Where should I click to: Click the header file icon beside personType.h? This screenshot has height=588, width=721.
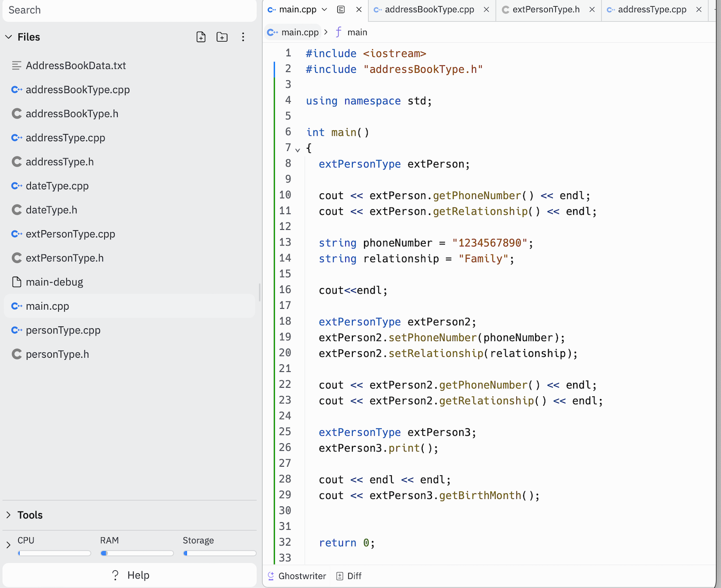coord(17,354)
